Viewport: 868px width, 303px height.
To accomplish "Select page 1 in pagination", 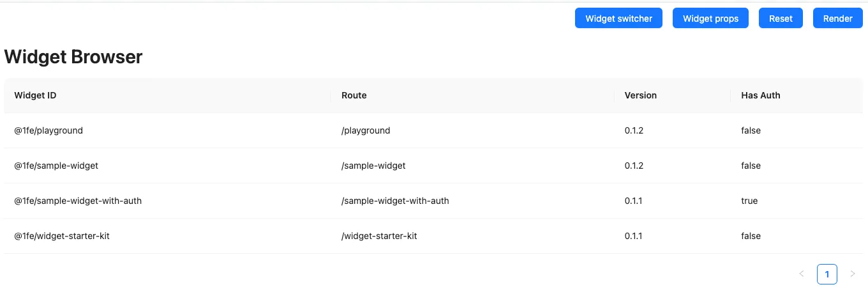I will pyautogui.click(x=827, y=274).
